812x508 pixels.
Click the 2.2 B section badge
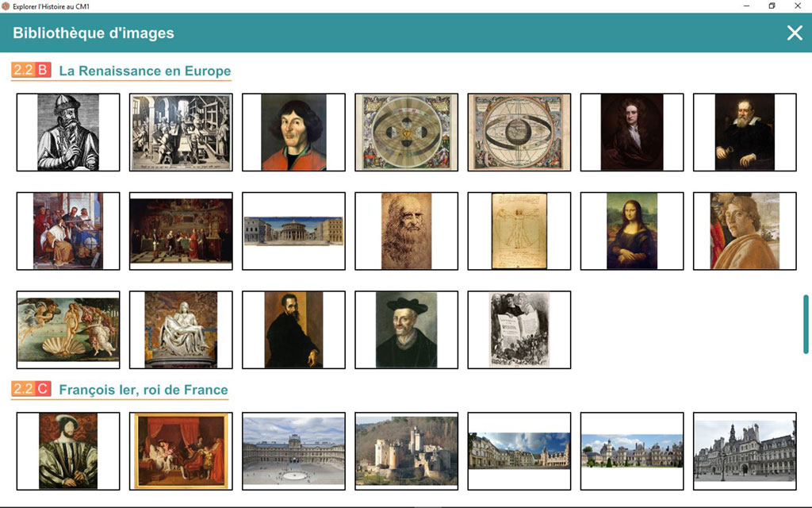pyautogui.click(x=31, y=70)
